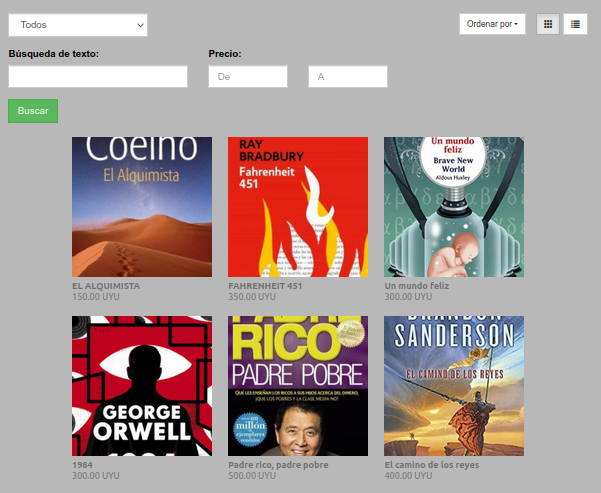The image size is (601, 493).
Task: Open Padre Rico Padre Pobre cover
Action: [x=298, y=386]
